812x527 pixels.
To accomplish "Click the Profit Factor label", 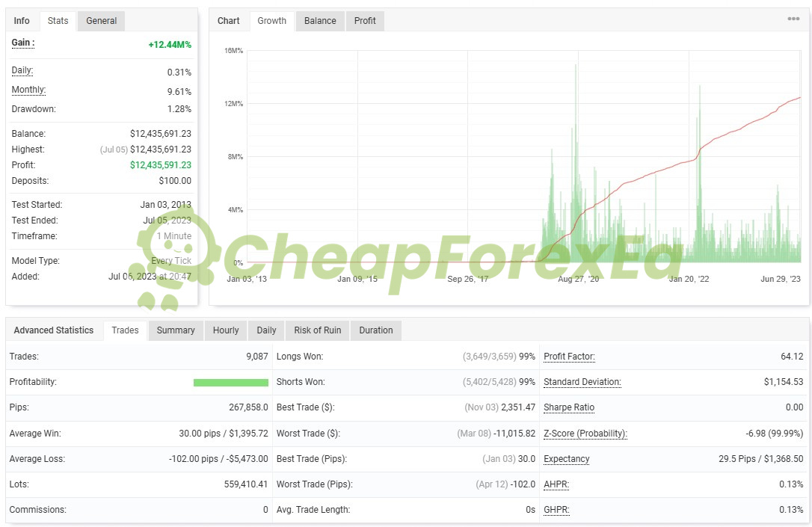I will 569,356.
